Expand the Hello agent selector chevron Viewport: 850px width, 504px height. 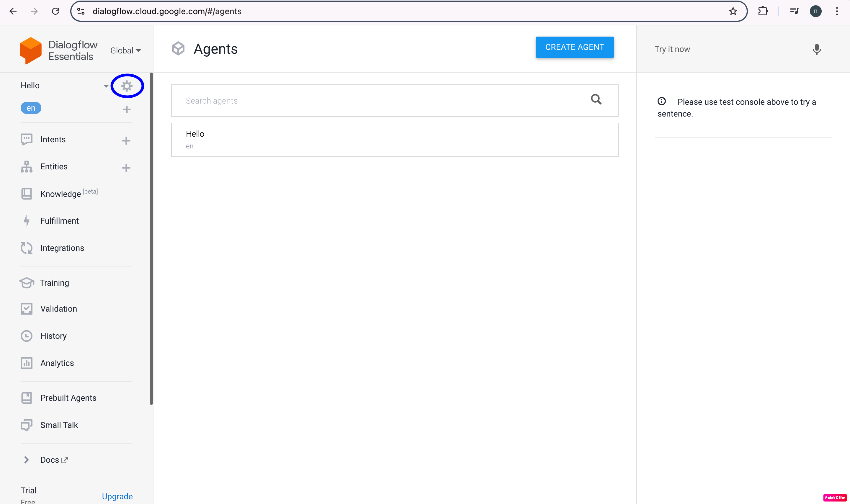(106, 86)
